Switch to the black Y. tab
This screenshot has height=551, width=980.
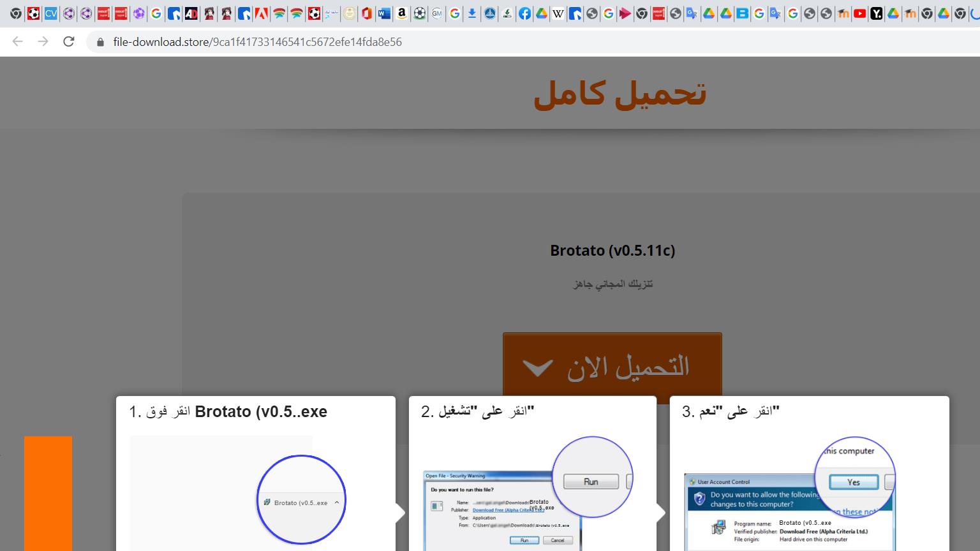pyautogui.click(x=877, y=13)
